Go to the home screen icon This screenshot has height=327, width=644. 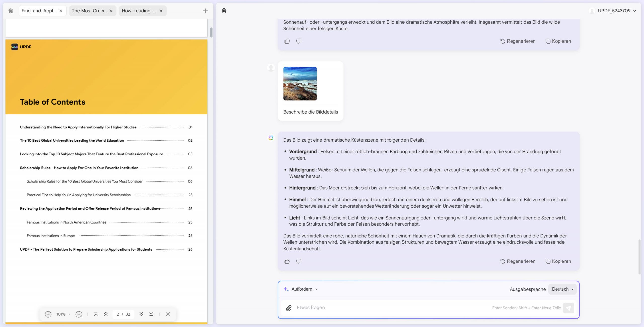(x=11, y=11)
